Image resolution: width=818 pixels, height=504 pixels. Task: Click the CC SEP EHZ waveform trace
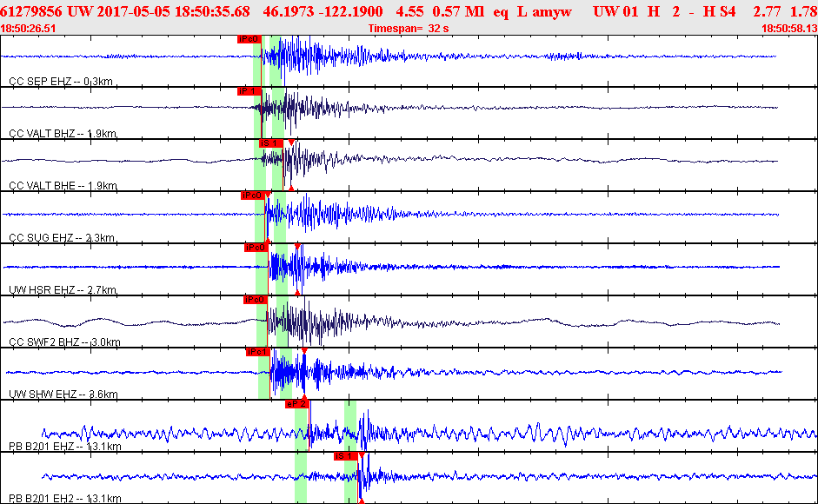389,56
